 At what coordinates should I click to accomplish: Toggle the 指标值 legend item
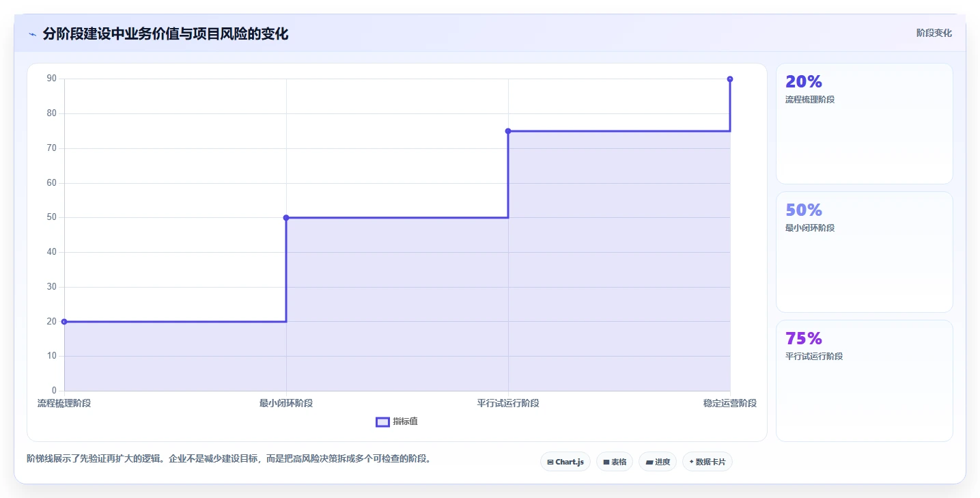pyautogui.click(x=397, y=421)
